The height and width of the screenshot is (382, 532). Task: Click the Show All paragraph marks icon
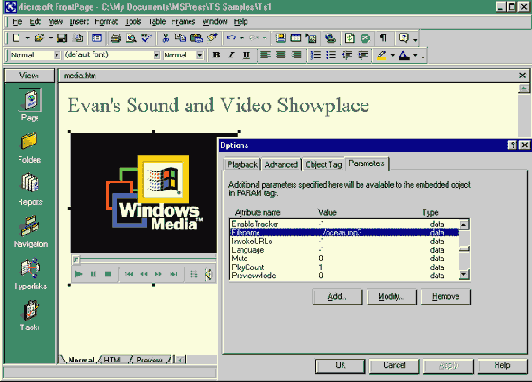click(x=383, y=38)
